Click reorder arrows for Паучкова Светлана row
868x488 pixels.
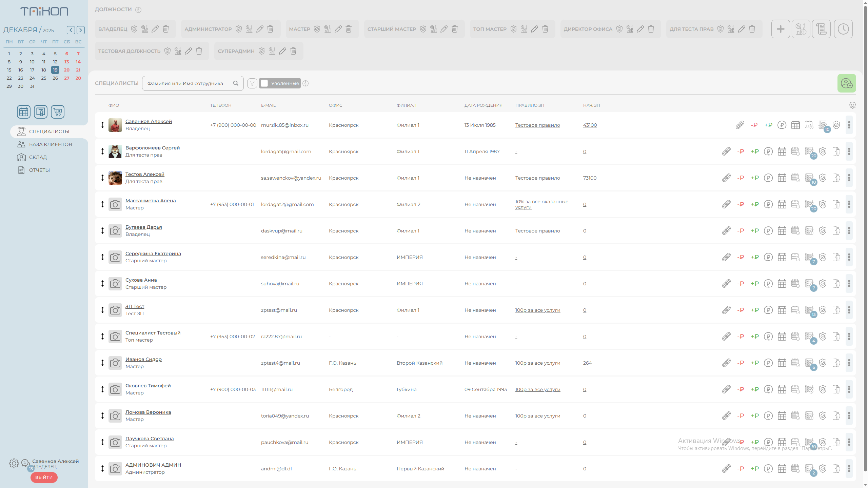coord(102,442)
